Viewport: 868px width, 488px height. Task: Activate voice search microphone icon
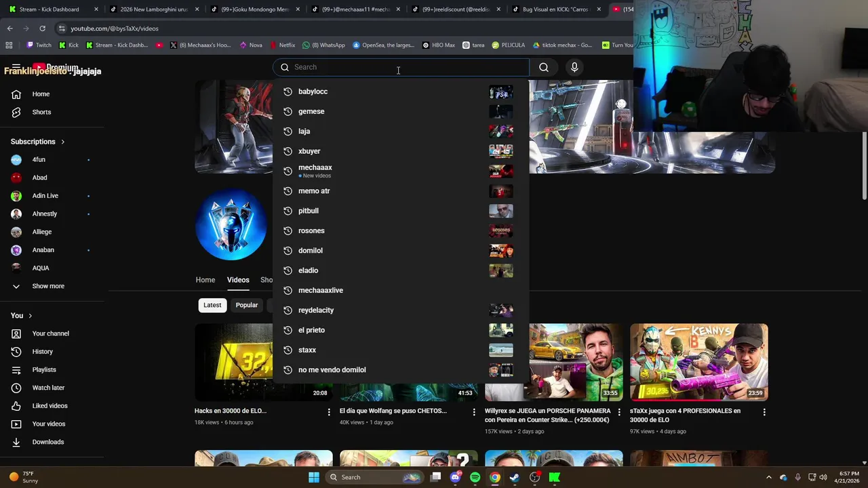point(574,67)
